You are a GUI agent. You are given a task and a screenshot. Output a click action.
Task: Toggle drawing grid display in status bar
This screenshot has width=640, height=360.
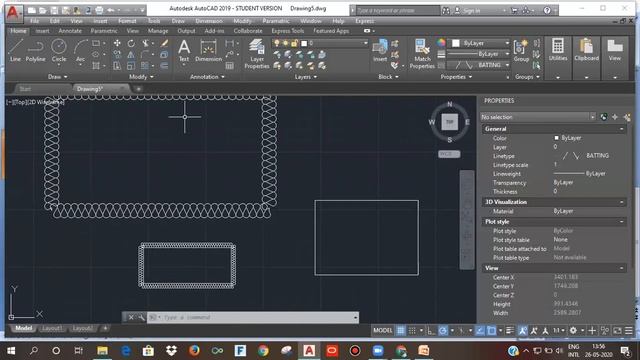point(401,330)
